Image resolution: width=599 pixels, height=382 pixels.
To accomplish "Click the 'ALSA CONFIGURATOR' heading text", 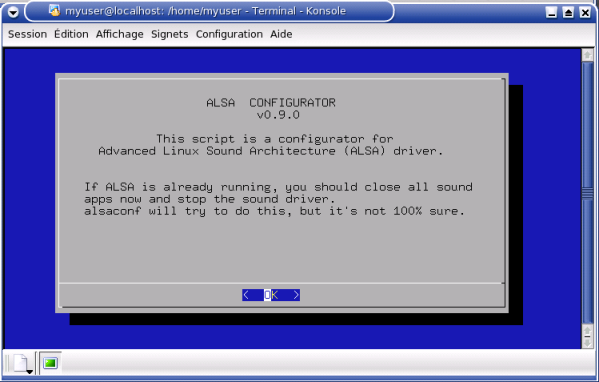I will pyautogui.click(x=271, y=102).
